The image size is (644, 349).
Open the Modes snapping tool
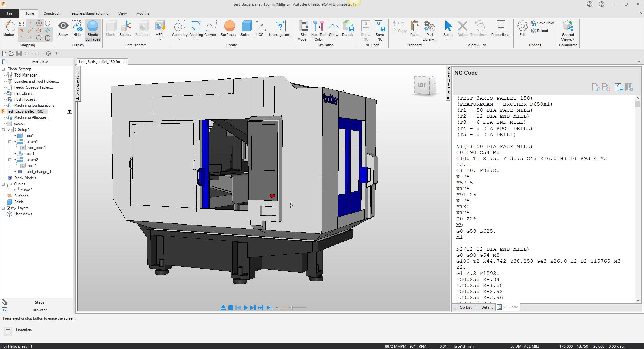tap(9, 29)
